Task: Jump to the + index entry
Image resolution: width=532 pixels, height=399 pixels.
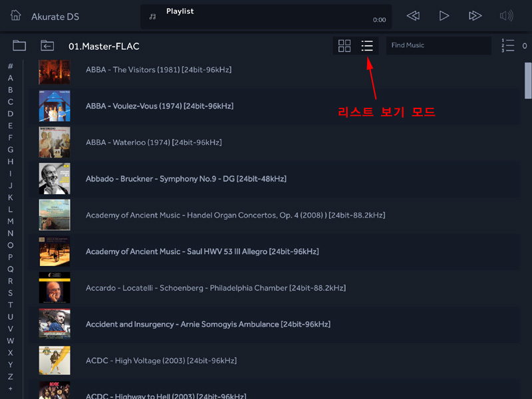Action: pos(11,389)
